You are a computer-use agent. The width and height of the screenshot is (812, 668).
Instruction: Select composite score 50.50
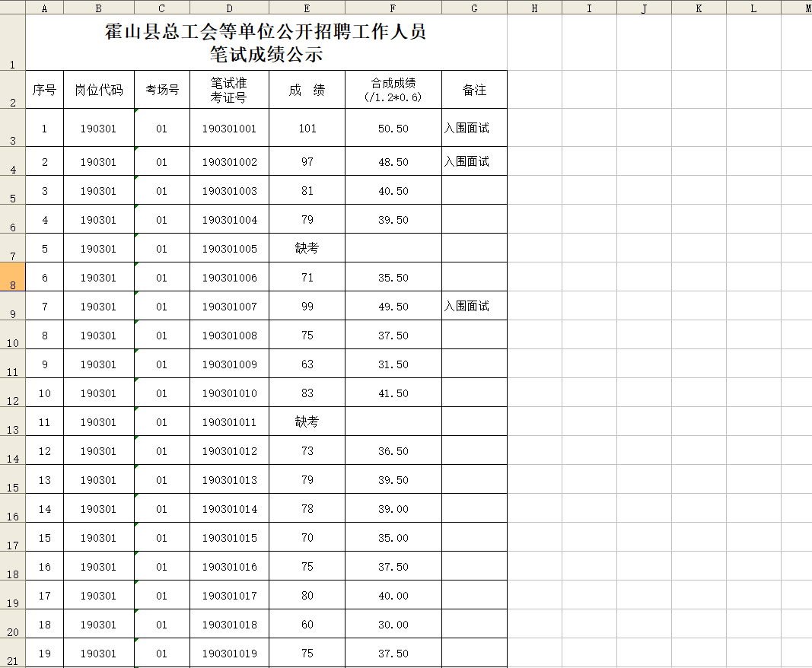pyautogui.click(x=393, y=129)
